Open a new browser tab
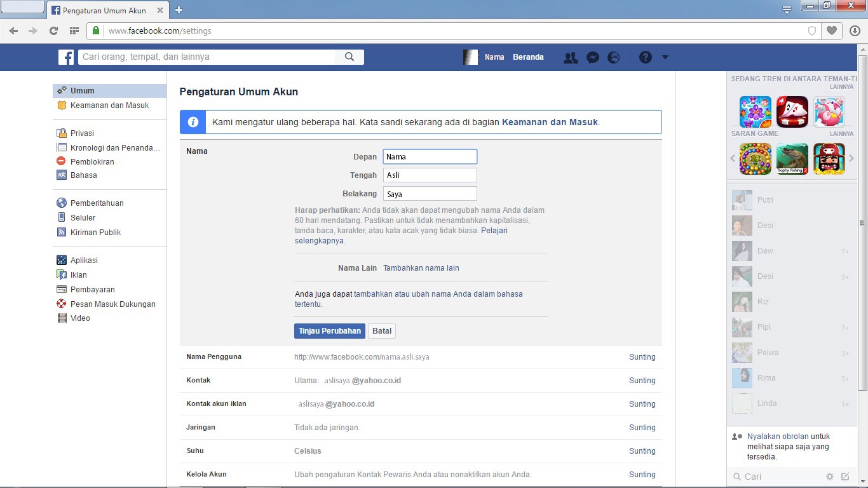The image size is (868, 488). (x=179, y=10)
